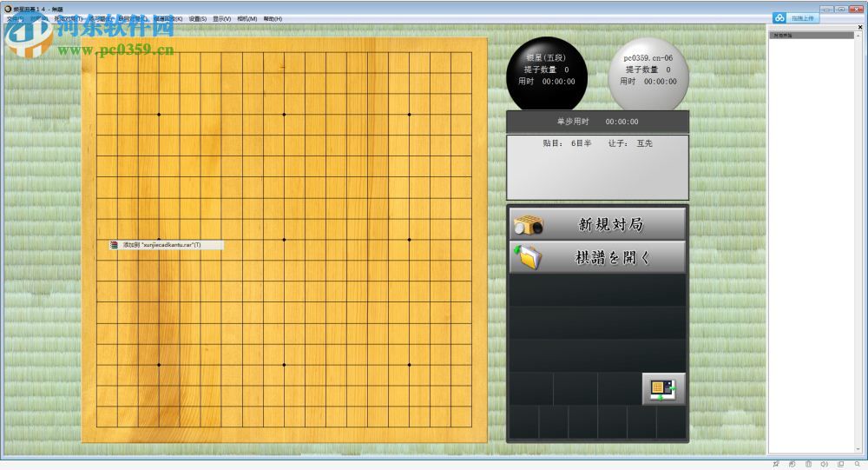Click the board layout icon in dark panel
Image resolution: width=868 pixels, height=470 pixels.
pyautogui.click(x=663, y=388)
